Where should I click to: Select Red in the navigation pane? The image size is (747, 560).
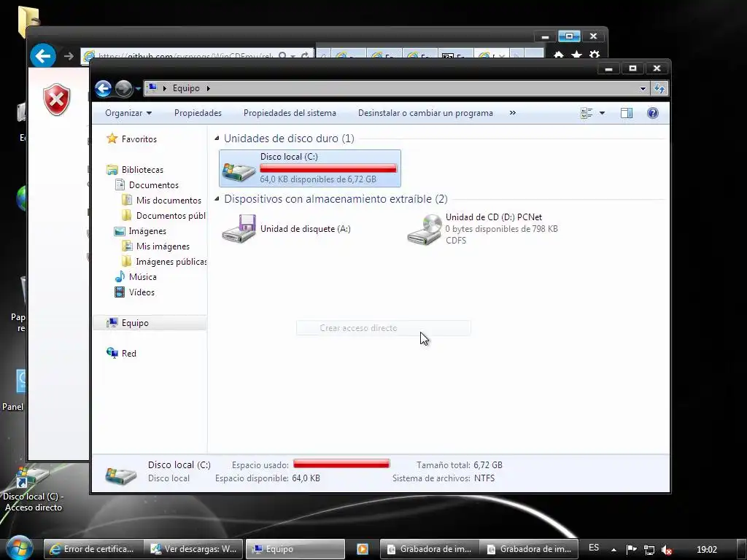pyautogui.click(x=128, y=354)
